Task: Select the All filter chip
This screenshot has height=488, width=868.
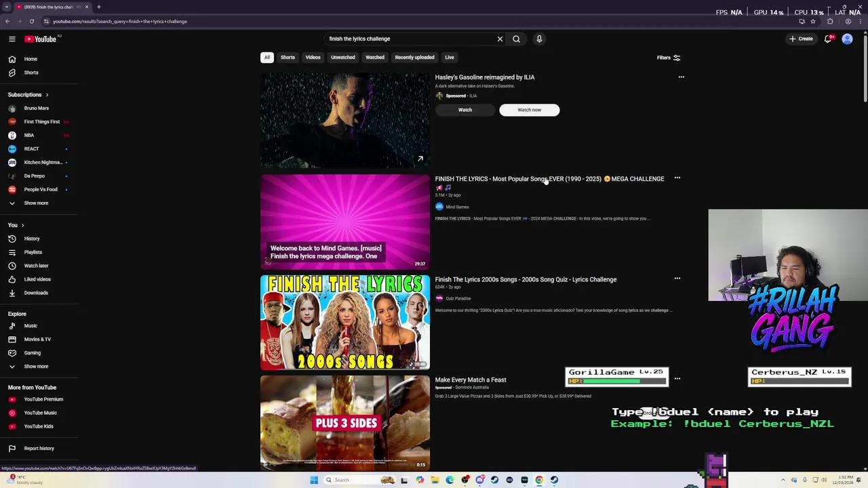Action: pos(267,58)
